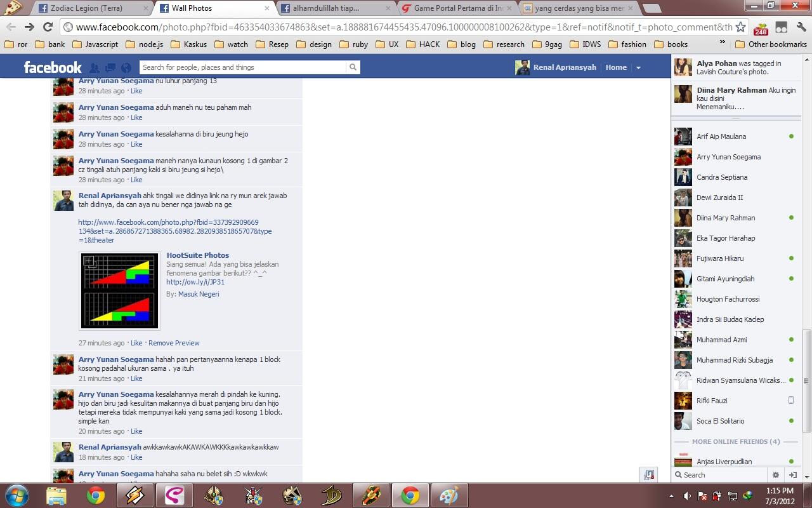
Task: Focus the Facebook search field
Action: (x=244, y=67)
